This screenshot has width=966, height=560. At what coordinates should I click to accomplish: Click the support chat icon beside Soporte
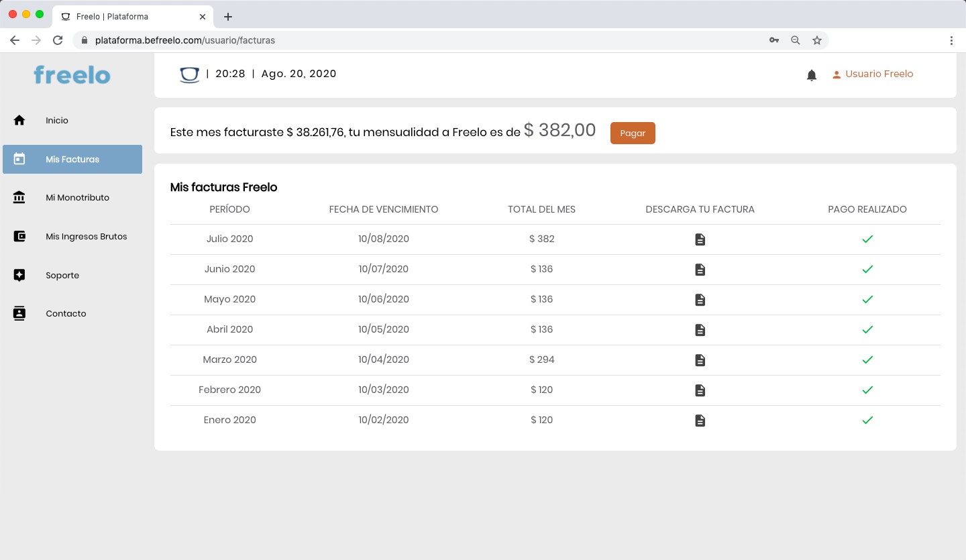(x=19, y=275)
